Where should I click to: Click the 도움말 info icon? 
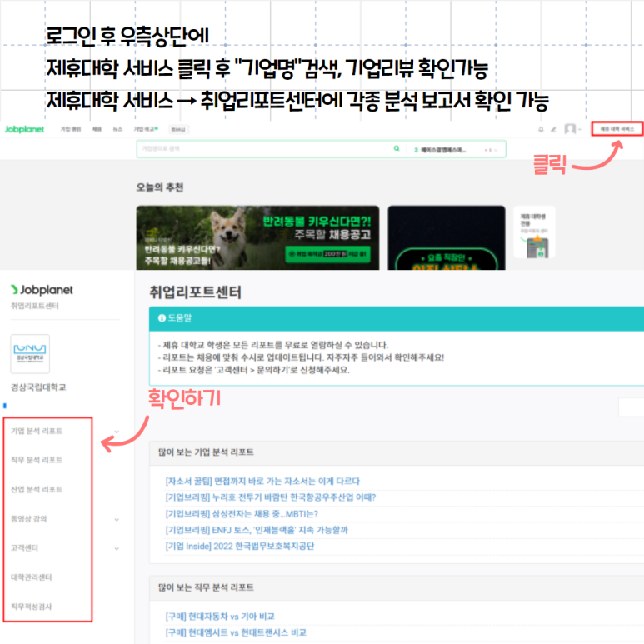tap(162, 318)
